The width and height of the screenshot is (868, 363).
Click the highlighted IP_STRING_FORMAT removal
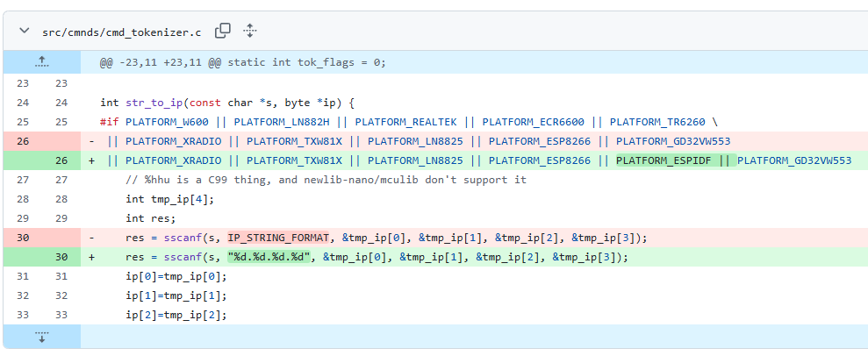(278, 238)
